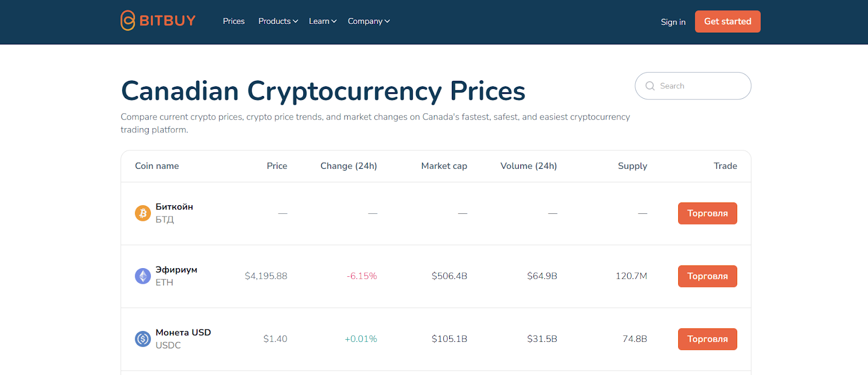Sort by Volume (24h) column header
The height and width of the screenshot is (375, 868).
(528, 166)
